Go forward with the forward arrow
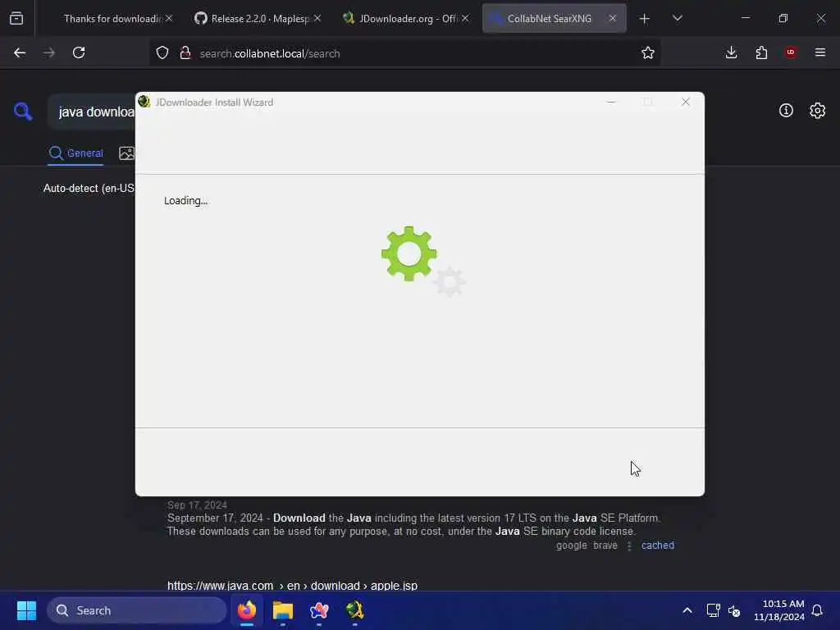 [48, 52]
